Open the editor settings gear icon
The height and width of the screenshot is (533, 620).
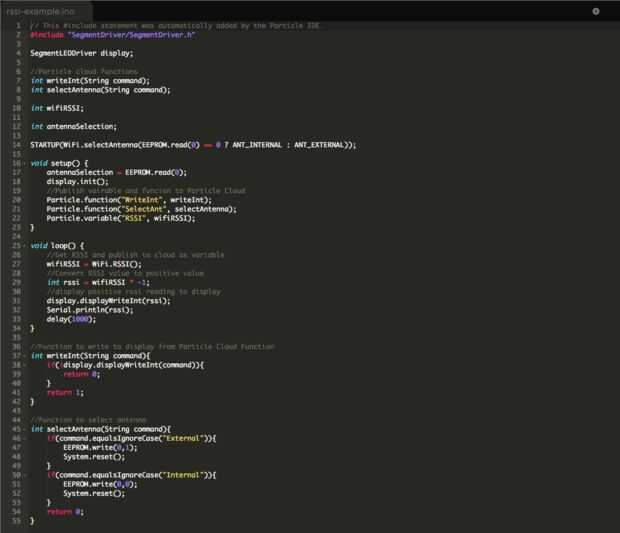tap(595, 11)
